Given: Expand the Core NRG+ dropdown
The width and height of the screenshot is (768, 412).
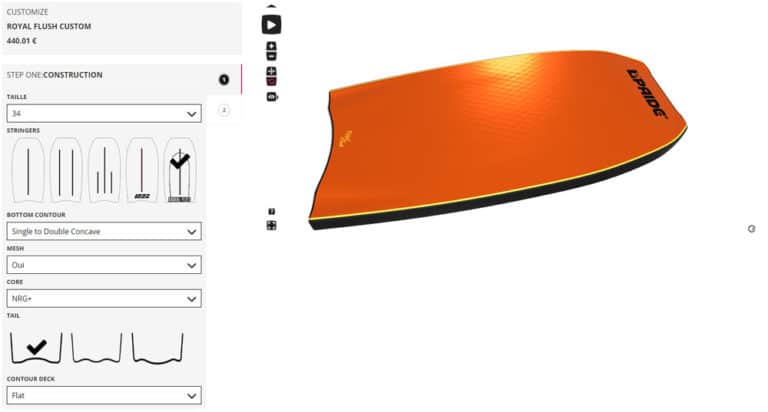Looking at the screenshot, I should click(103, 298).
